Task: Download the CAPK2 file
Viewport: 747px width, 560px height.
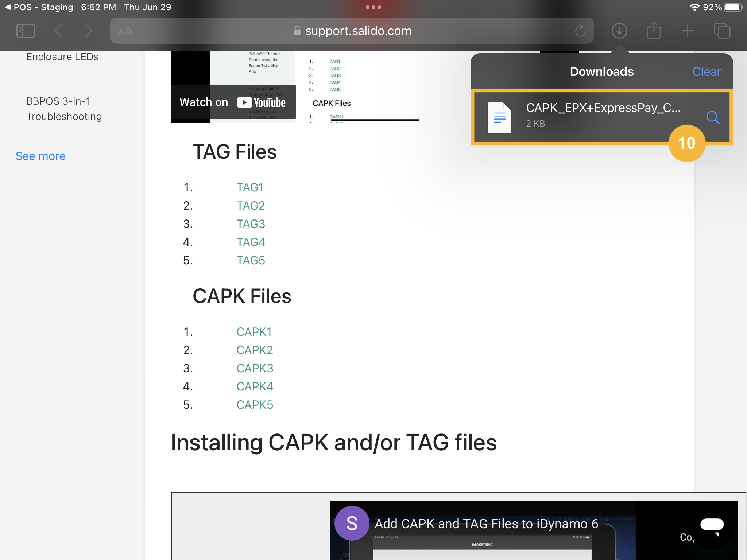Action: (255, 350)
